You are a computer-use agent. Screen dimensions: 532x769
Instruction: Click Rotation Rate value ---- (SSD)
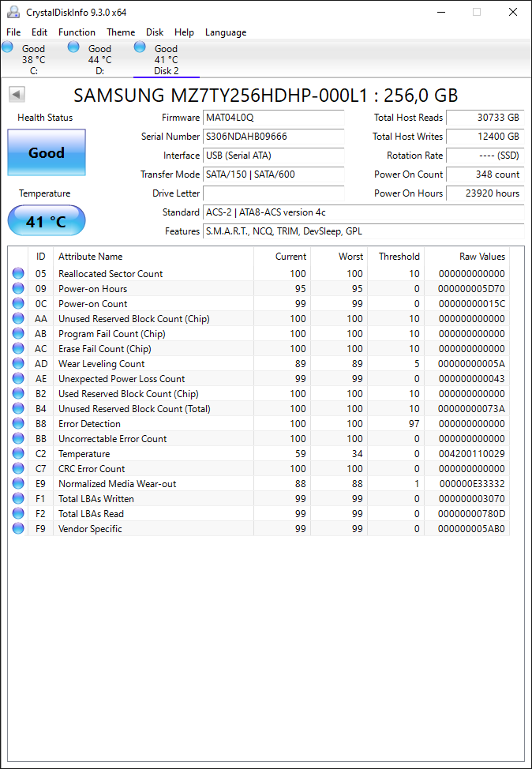[485, 156]
